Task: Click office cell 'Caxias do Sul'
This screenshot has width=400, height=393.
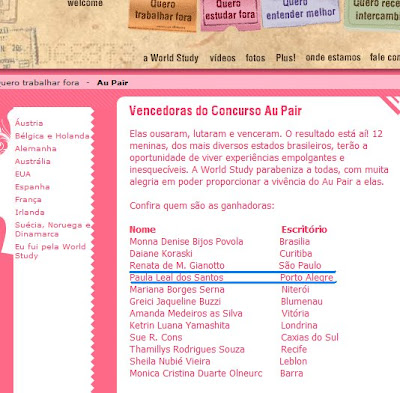Action: click(310, 338)
